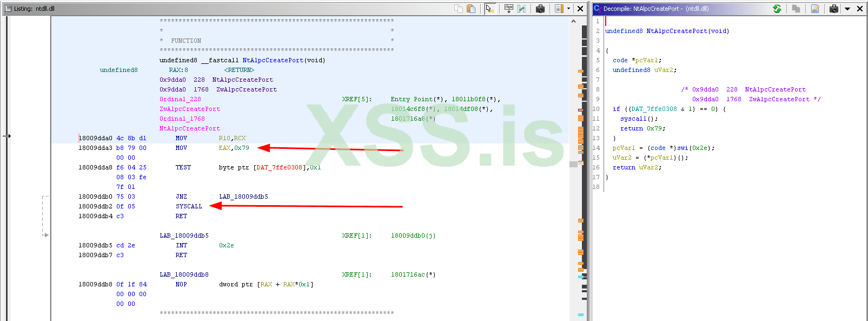
Task: Click the 0x2e operand of INT
Action: tap(226, 245)
